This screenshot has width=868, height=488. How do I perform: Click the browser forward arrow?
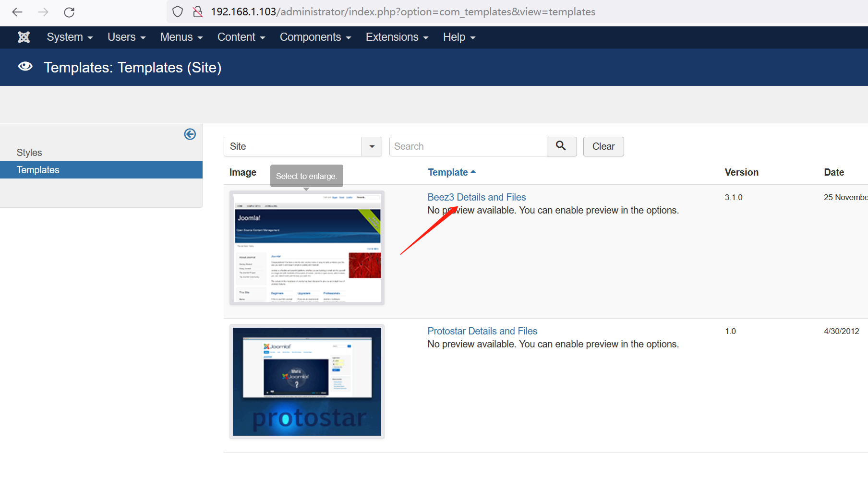tap(43, 12)
